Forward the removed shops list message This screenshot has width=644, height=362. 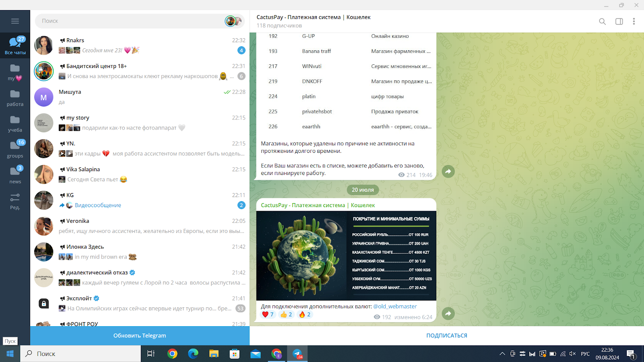(448, 171)
